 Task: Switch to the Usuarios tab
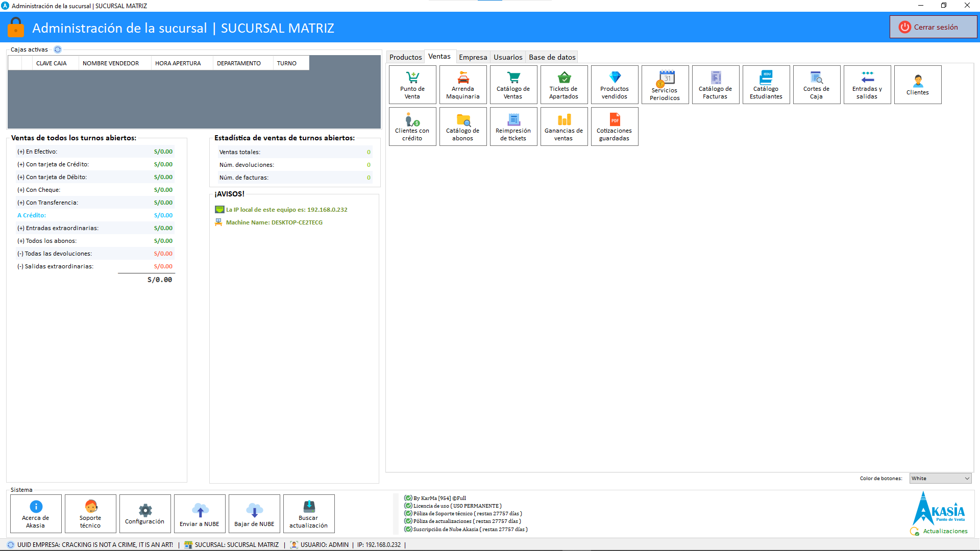click(508, 57)
